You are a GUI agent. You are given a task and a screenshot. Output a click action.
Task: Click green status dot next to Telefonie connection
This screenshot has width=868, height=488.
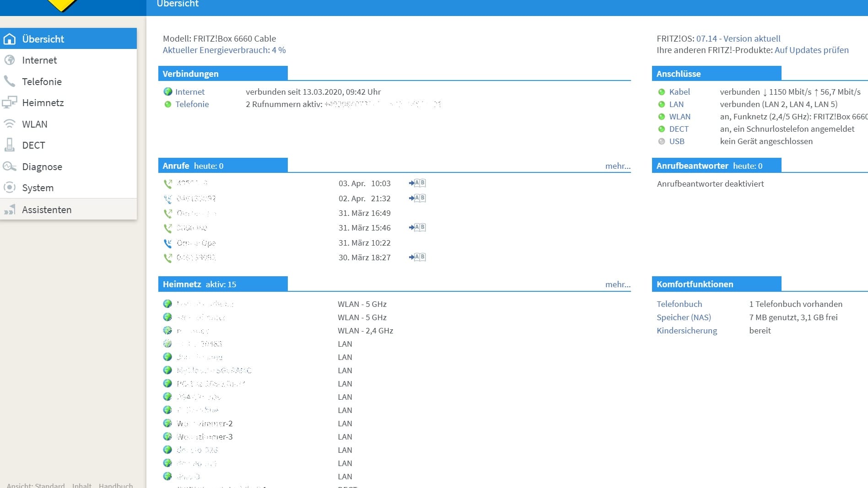point(168,104)
